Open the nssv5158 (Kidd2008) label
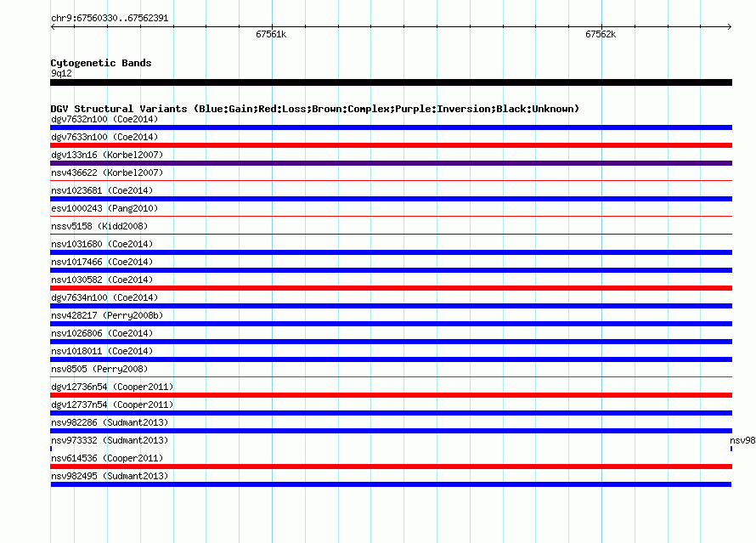 pos(99,226)
